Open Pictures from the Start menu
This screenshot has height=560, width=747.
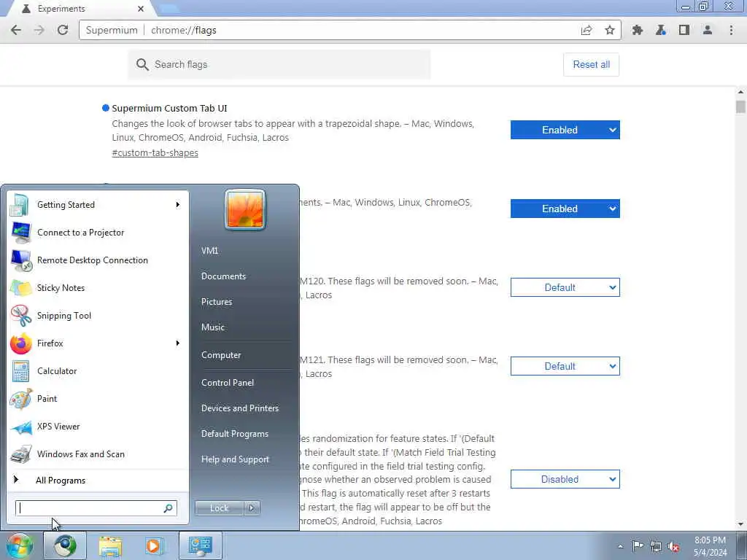(217, 302)
